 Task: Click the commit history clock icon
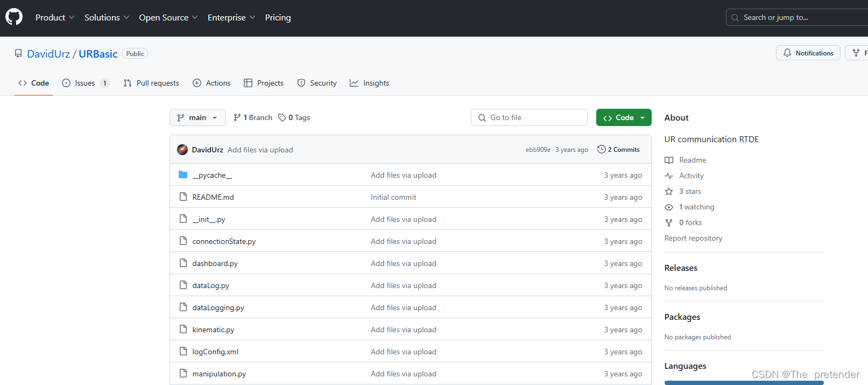(602, 149)
